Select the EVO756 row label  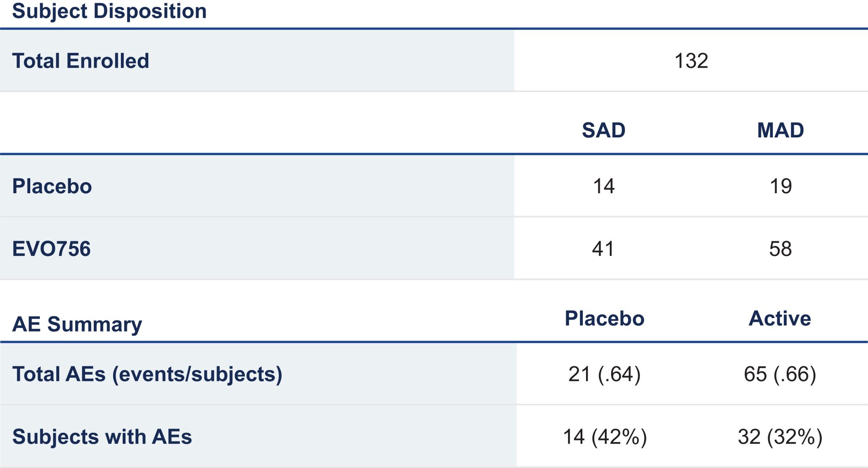coord(51,249)
